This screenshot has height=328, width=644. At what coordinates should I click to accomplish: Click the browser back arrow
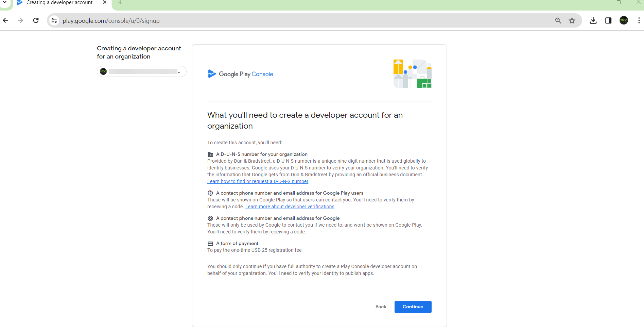(5, 20)
